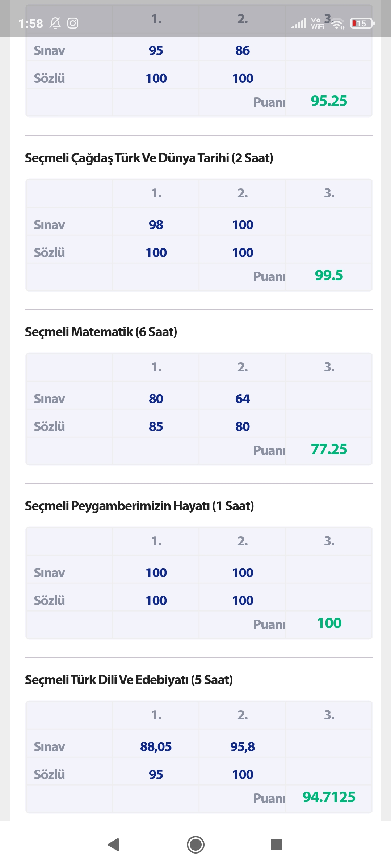Tap the 95.25 score at the top
This screenshot has height=868, width=391.
tap(329, 101)
